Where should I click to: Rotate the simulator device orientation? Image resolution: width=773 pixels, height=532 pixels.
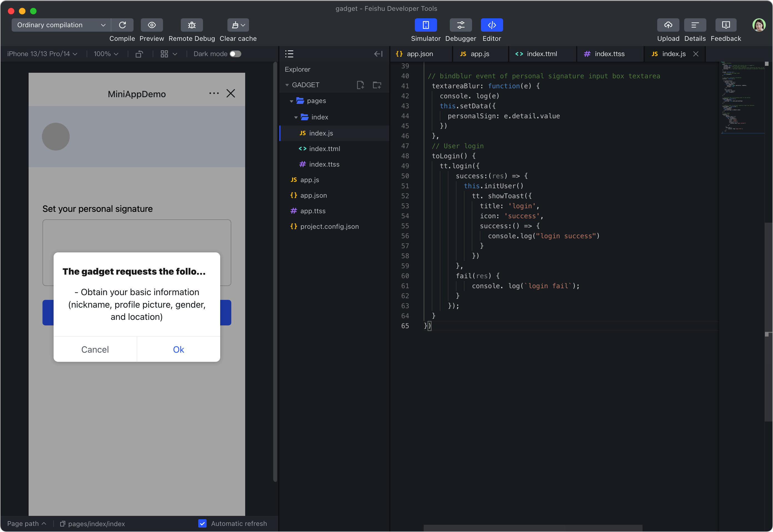tap(139, 54)
